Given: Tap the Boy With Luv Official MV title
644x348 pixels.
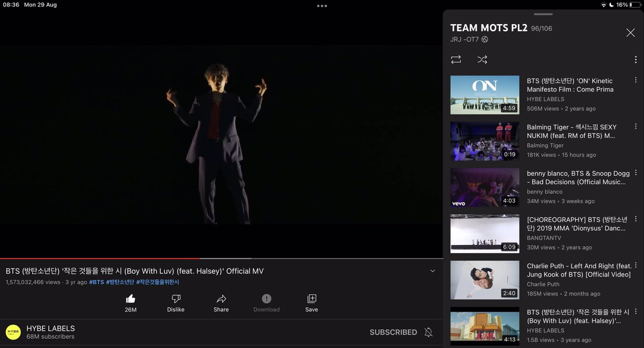Looking at the screenshot, I should pos(135,271).
